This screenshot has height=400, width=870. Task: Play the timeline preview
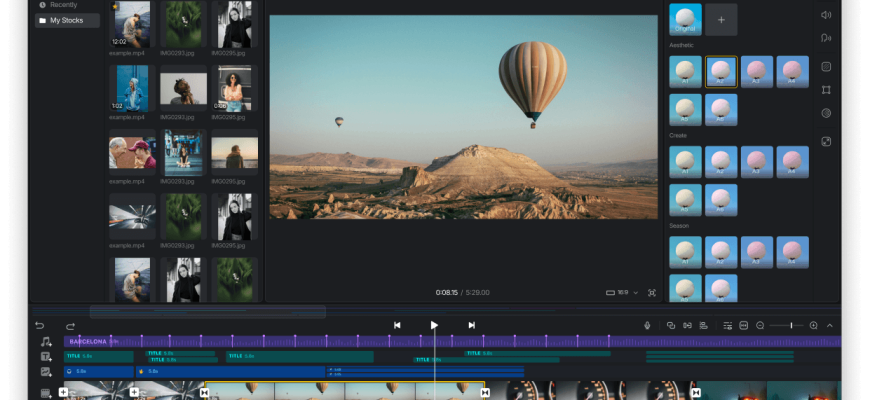pos(434,325)
